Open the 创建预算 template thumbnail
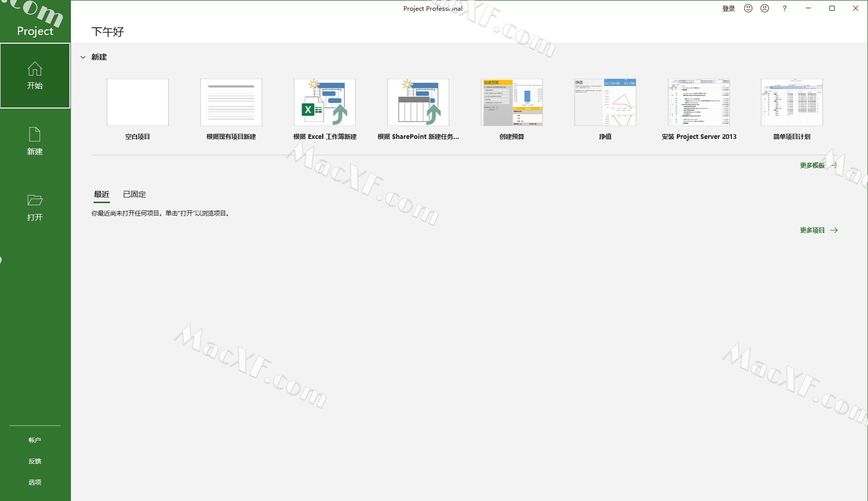 [512, 102]
